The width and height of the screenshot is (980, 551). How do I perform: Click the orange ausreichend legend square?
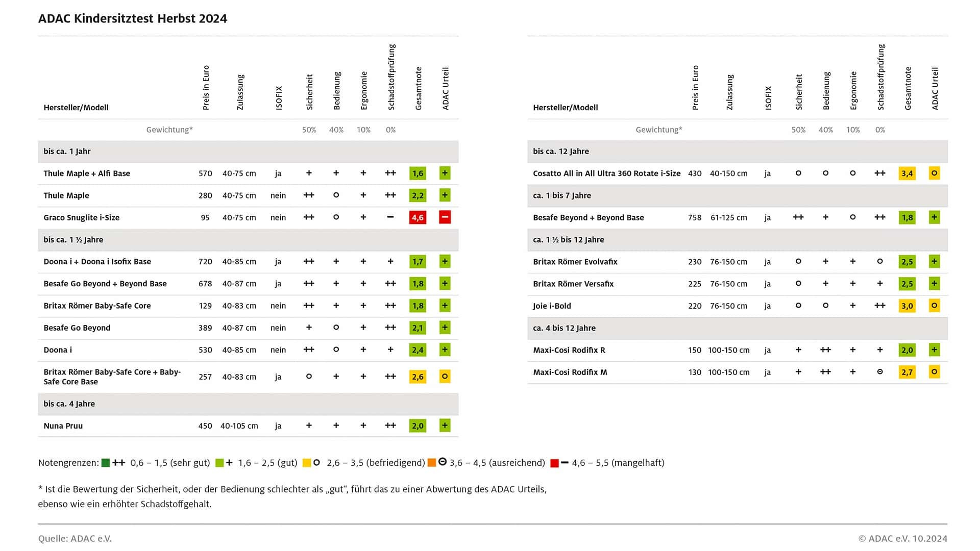432,463
